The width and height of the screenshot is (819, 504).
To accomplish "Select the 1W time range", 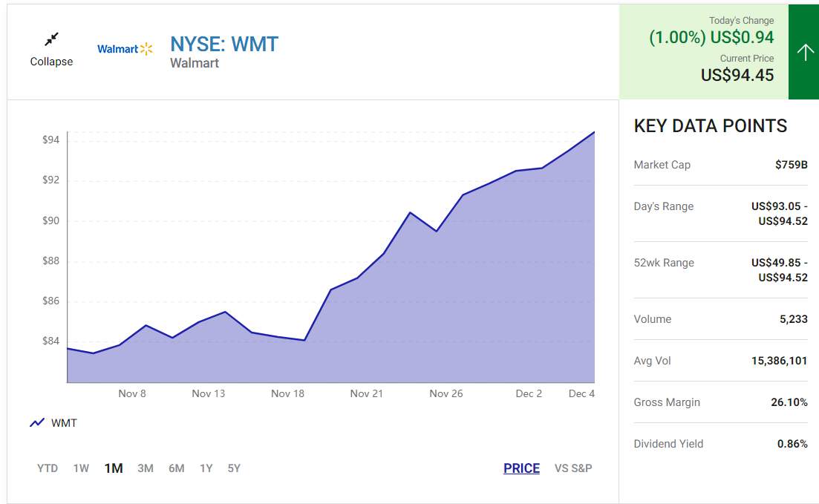I will tap(81, 468).
